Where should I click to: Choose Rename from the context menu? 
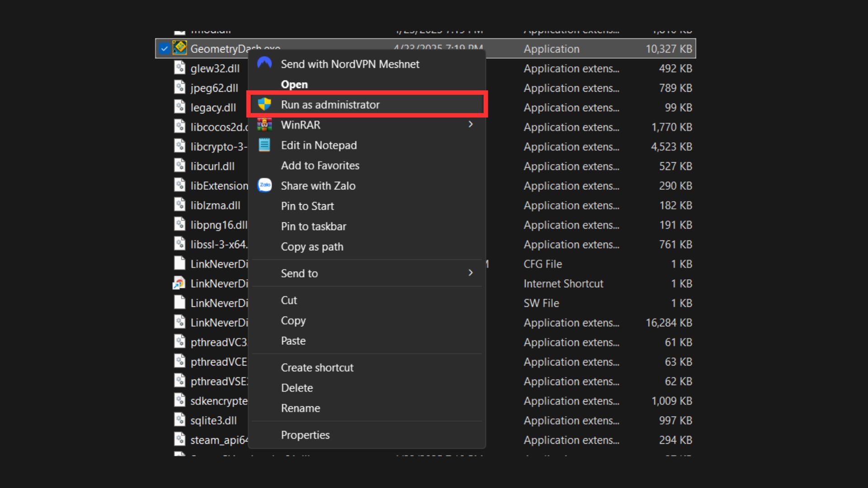[300, 408]
